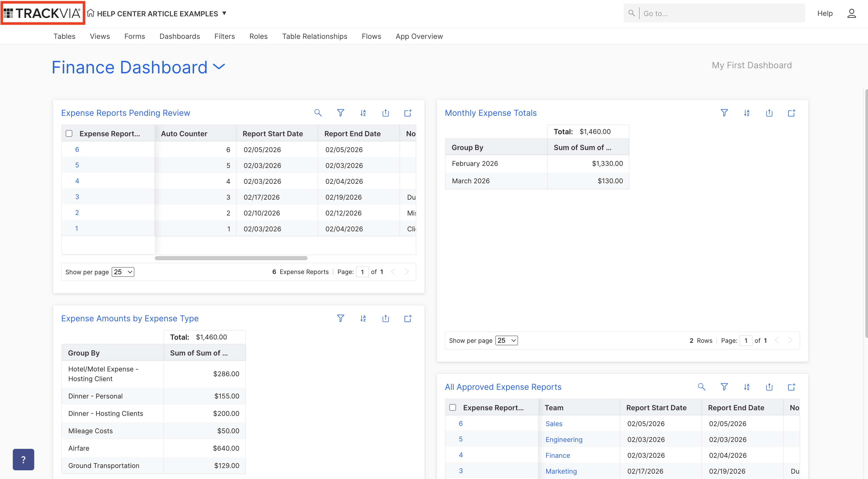Click the February 2026 group row
Image resolution: width=868 pixels, height=479 pixels.
pos(537,164)
